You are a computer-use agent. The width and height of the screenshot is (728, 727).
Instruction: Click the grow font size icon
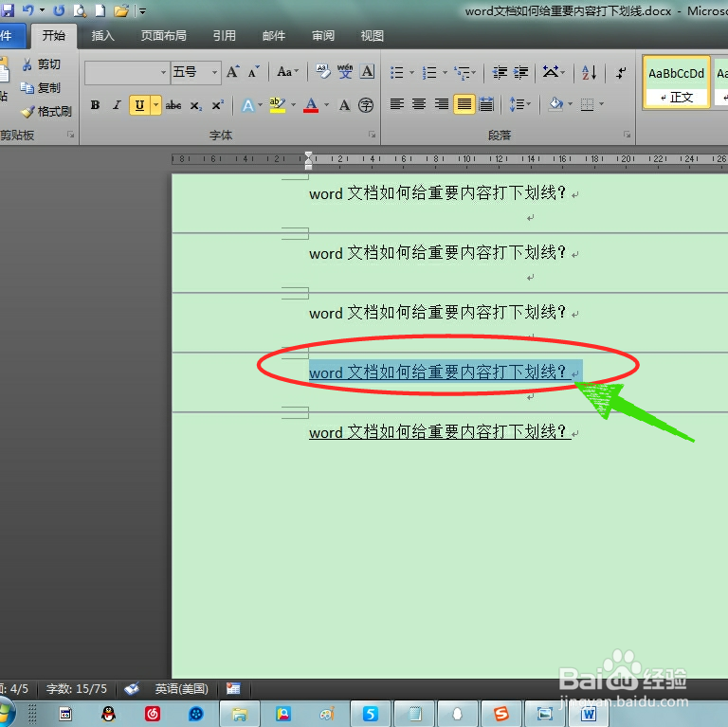click(232, 72)
